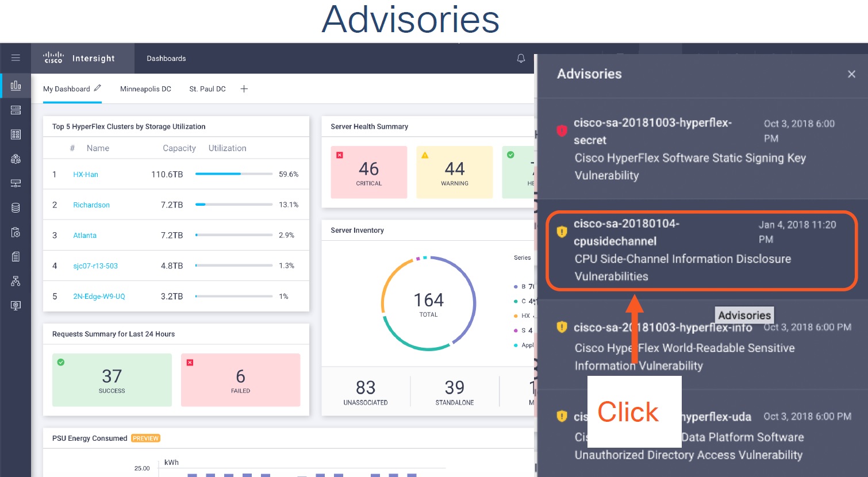
Task: Open the Atlanta cluster link
Action: (x=85, y=235)
